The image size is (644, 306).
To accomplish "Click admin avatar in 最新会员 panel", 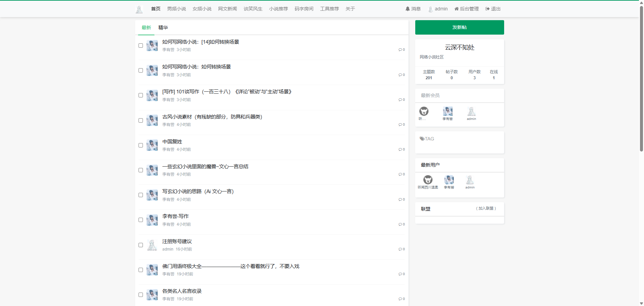I will 471,111.
